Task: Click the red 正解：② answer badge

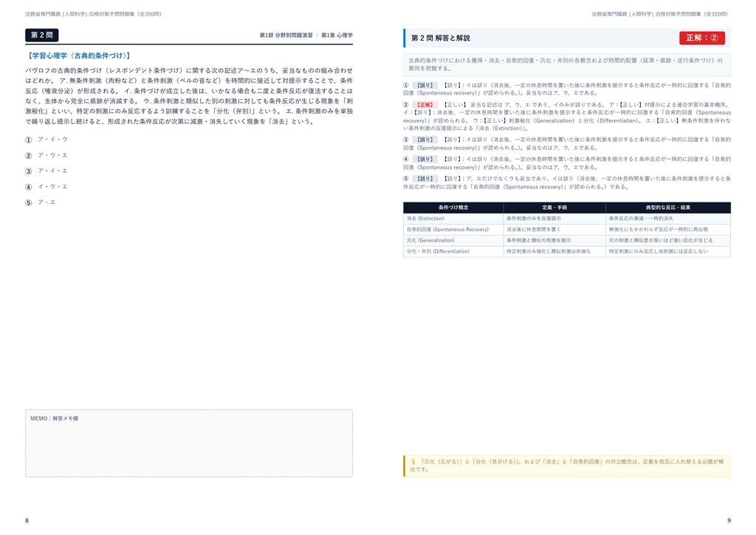Action: pos(702,38)
